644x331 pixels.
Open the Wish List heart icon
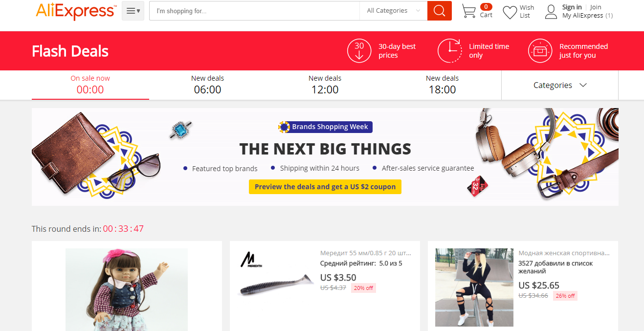(x=510, y=12)
